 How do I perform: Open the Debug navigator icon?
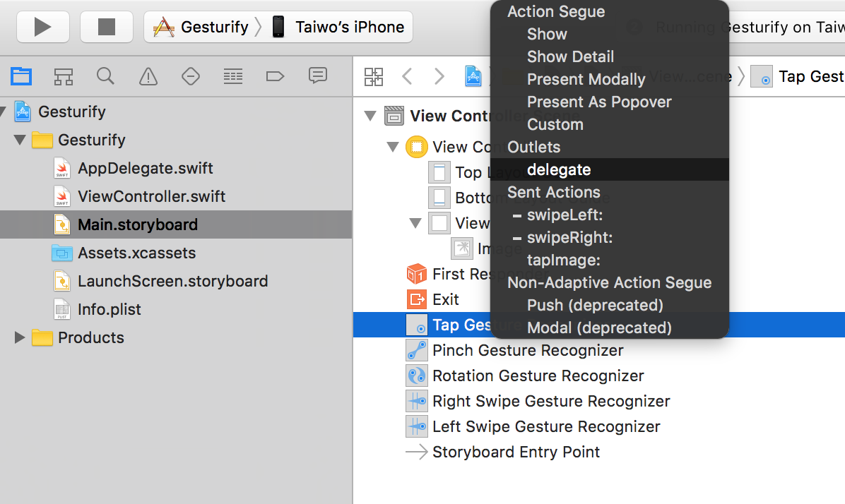(x=233, y=76)
